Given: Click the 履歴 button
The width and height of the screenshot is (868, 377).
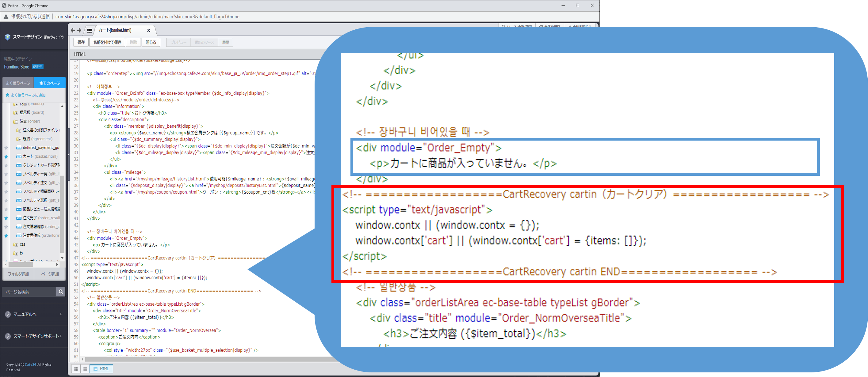Looking at the screenshot, I should [225, 42].
